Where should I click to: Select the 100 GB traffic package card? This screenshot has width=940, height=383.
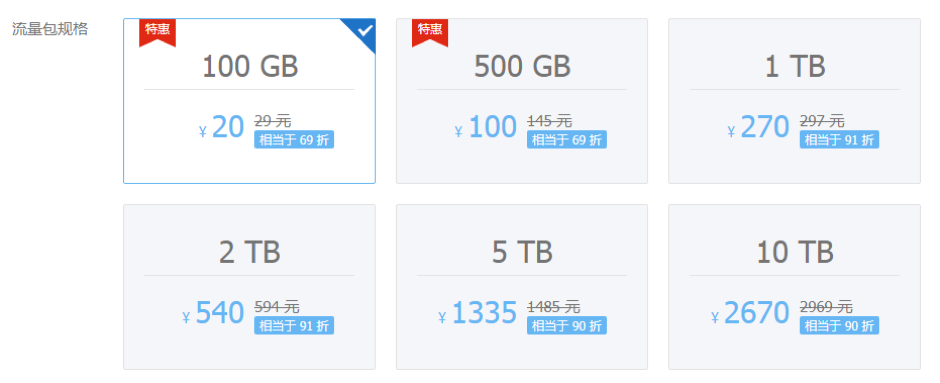tap(249, 101)
